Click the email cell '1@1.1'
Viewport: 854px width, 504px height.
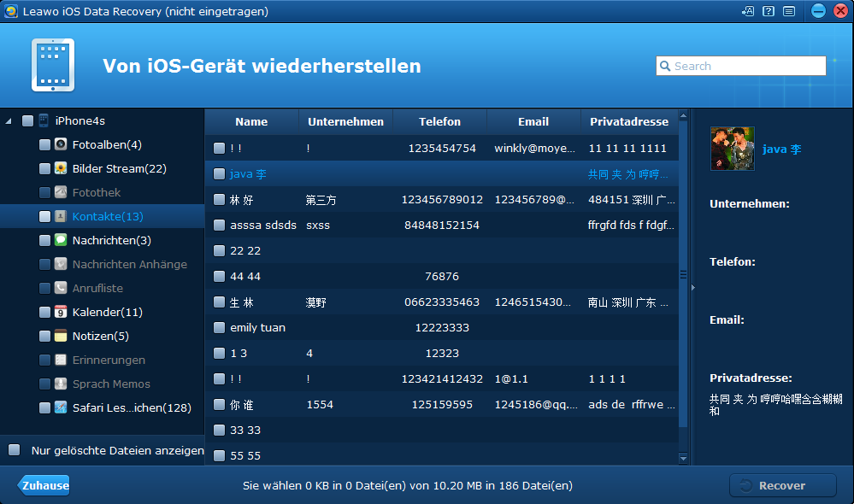(x=511, y=378)
